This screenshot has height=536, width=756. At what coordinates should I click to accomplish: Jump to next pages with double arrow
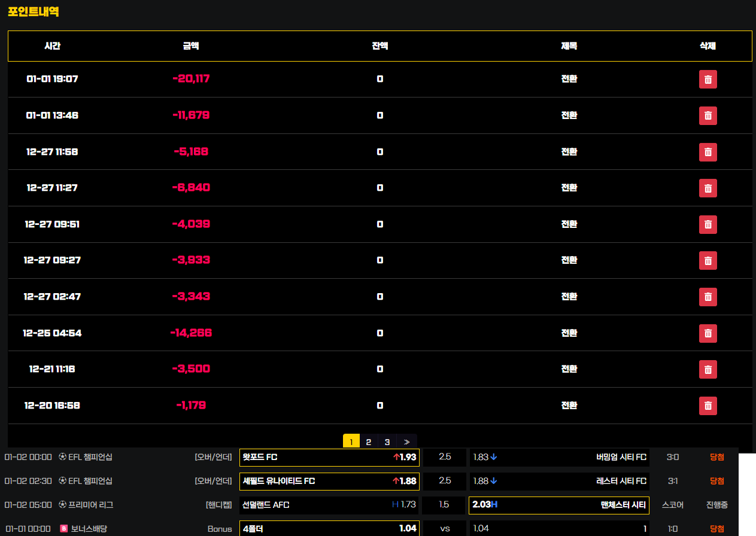click(406, 442)
